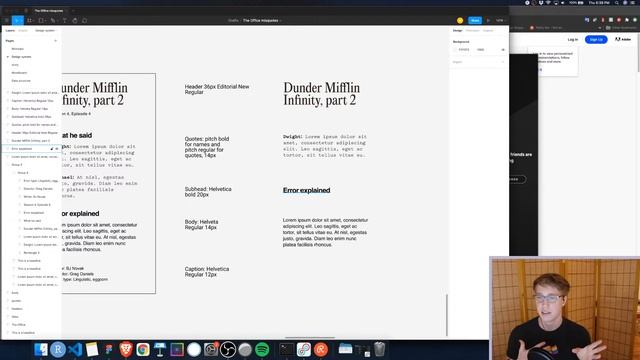The height and width of the screenshot is (360, 640).
Task: Select the Comment tool in toolbar
Action: tap(85, 20)
